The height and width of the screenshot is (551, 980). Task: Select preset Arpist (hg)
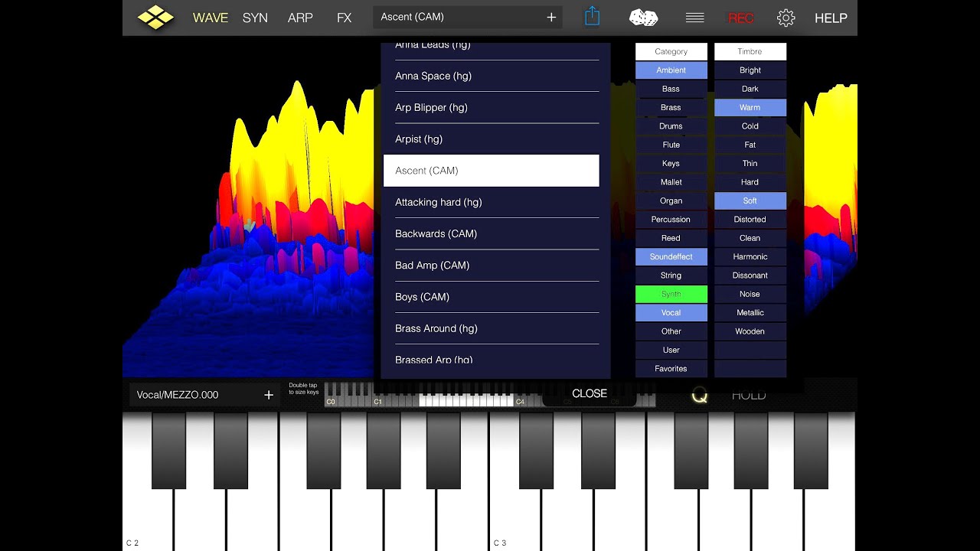[491, 139]
